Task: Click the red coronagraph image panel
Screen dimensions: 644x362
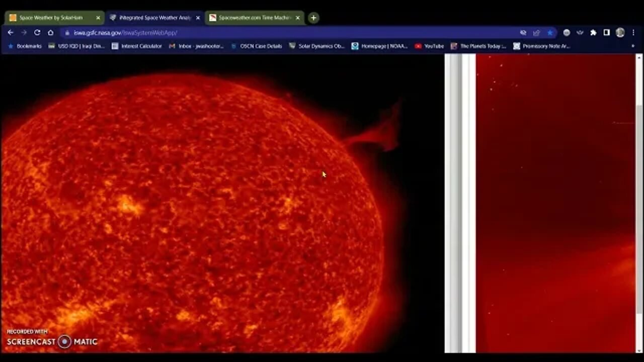Action: 555,204
